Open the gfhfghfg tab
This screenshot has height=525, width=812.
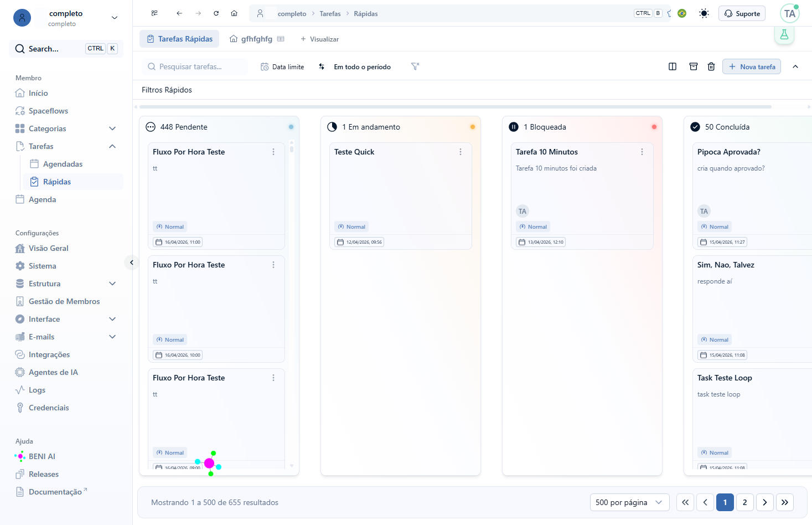pyautogui.click(x=257, y=39)
